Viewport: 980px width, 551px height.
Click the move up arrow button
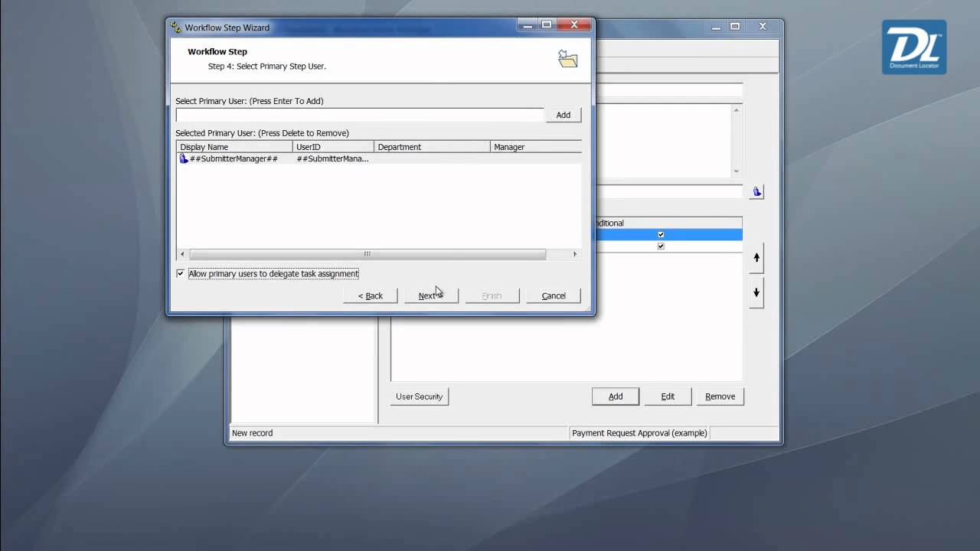[x=756, y=258]
